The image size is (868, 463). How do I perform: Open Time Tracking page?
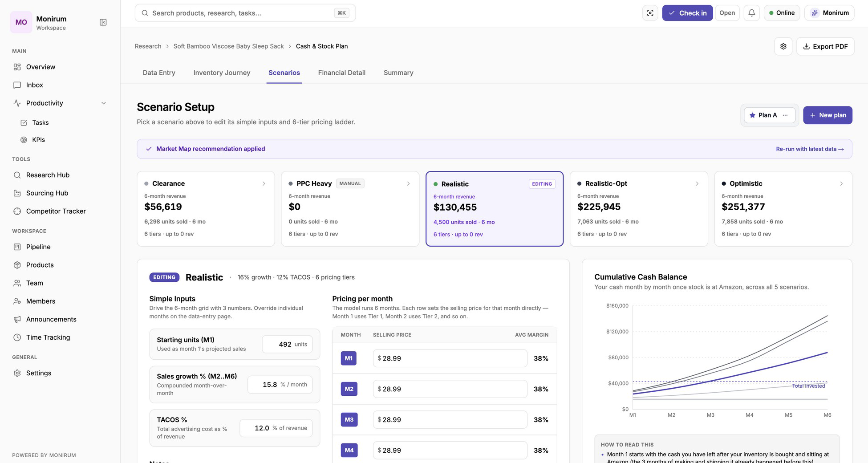(48, 337)
